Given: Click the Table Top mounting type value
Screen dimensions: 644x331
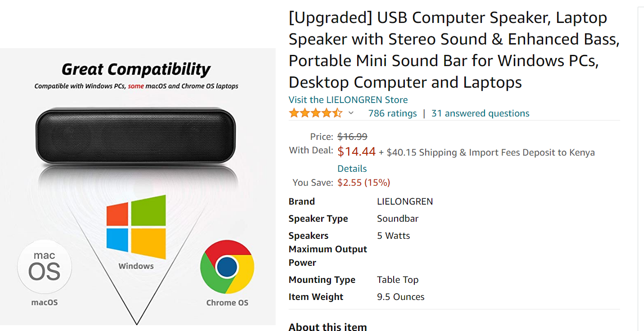Looking at the screenshot, I should tap(398, 280).
